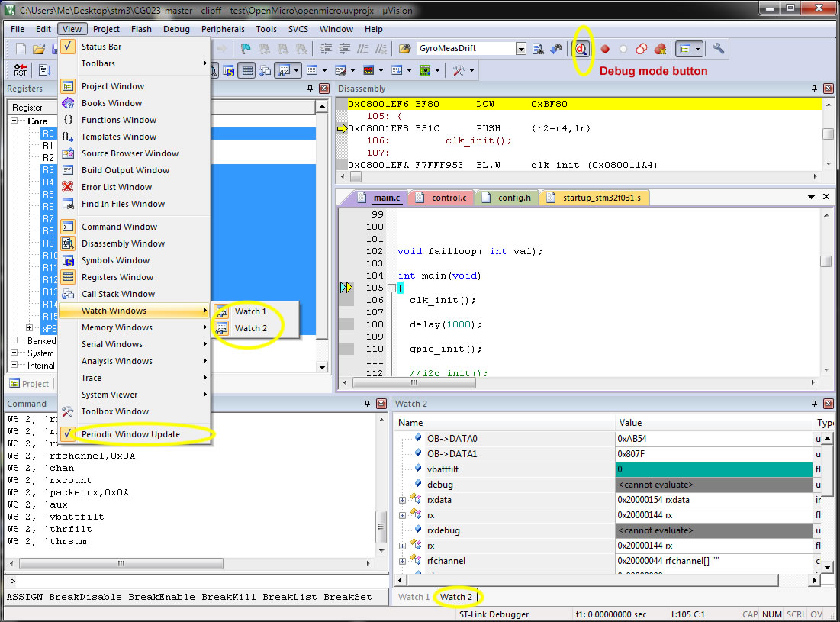Expand the rxdata variable in Watch 2
This screenshot has width=840, height=622.
pyautogui.click(x=402, y=500)
